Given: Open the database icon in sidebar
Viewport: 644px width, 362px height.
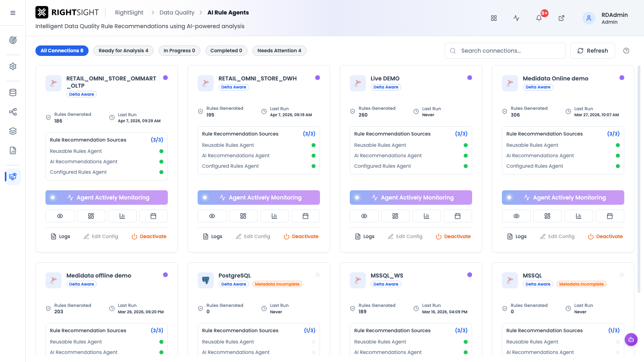Looking at the screenshot, I should tap(13, 93).
